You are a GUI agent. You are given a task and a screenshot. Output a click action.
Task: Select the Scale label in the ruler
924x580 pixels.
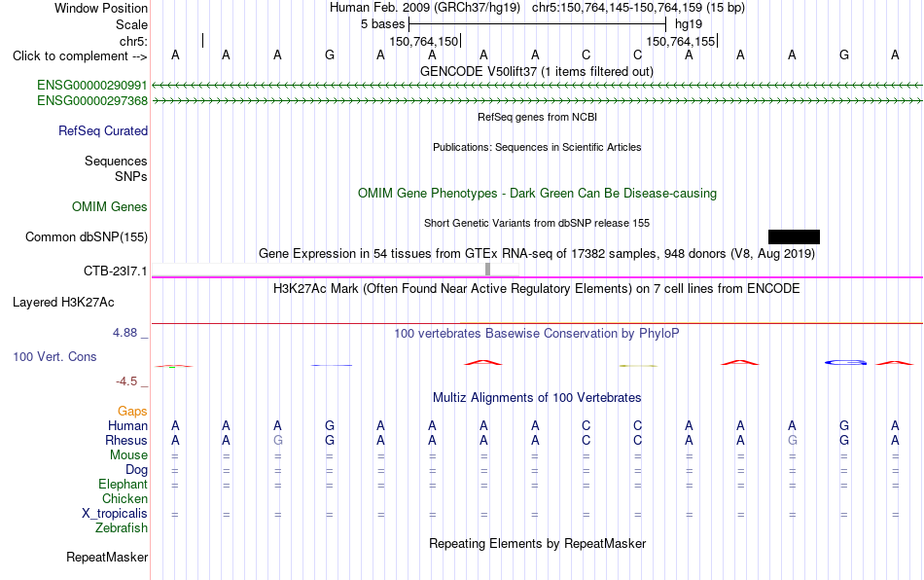131,24
